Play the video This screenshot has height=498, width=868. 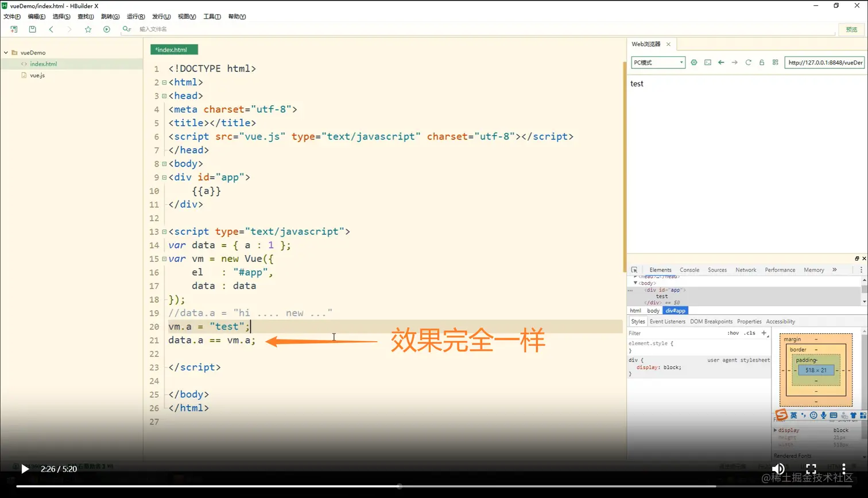(x=25, y=469)
